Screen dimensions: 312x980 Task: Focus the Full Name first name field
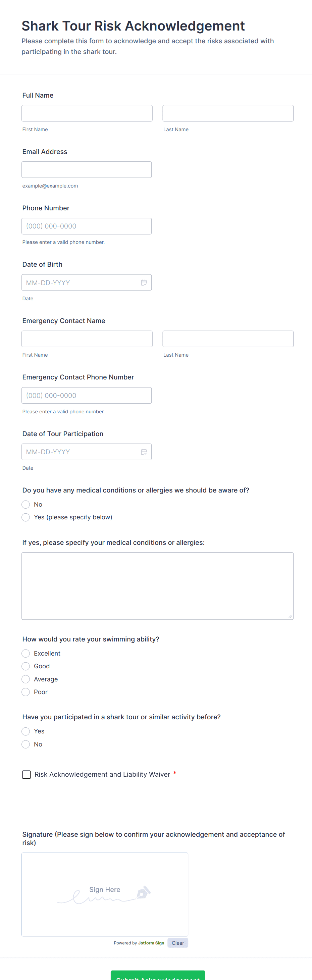87,113
